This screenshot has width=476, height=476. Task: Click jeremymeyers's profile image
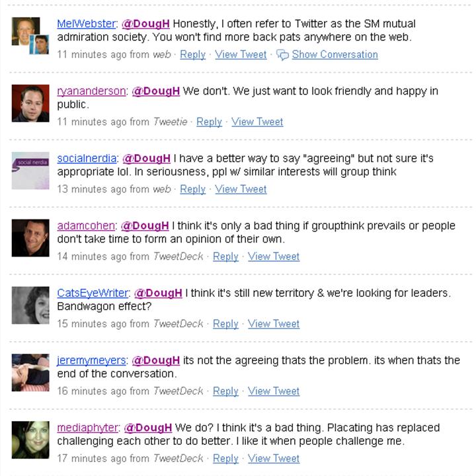tap(30, 372)
